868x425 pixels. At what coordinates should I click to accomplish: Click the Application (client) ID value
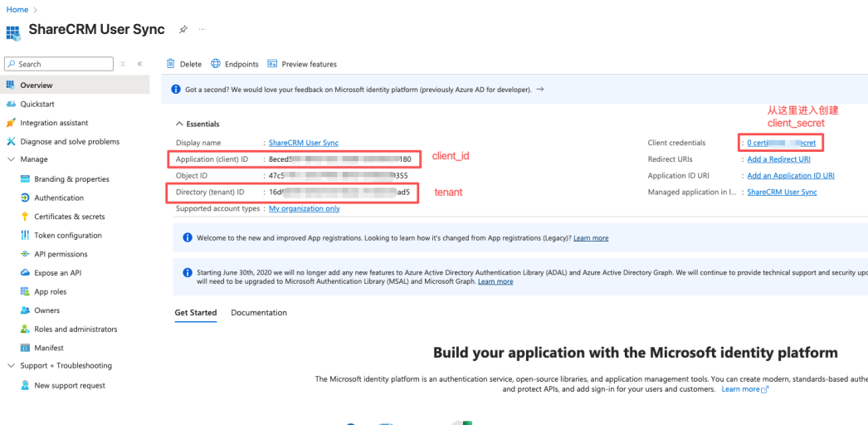pyautogui.click(x=340, y=159)
